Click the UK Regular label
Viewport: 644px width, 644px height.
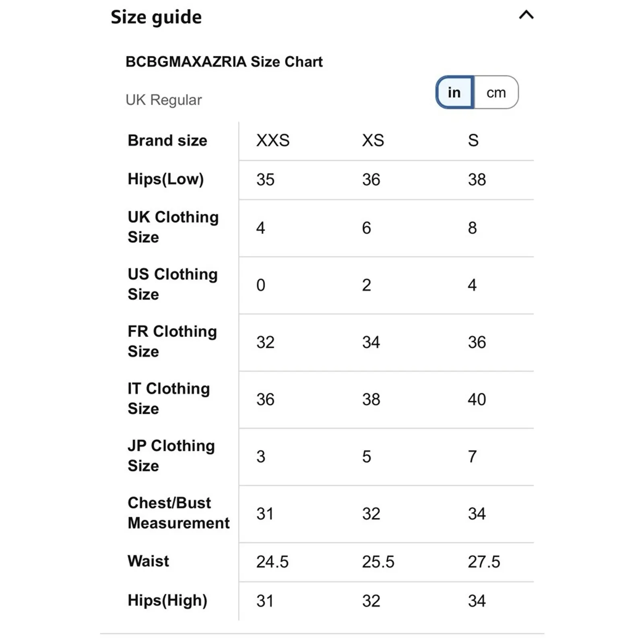[x=163, y=100]
